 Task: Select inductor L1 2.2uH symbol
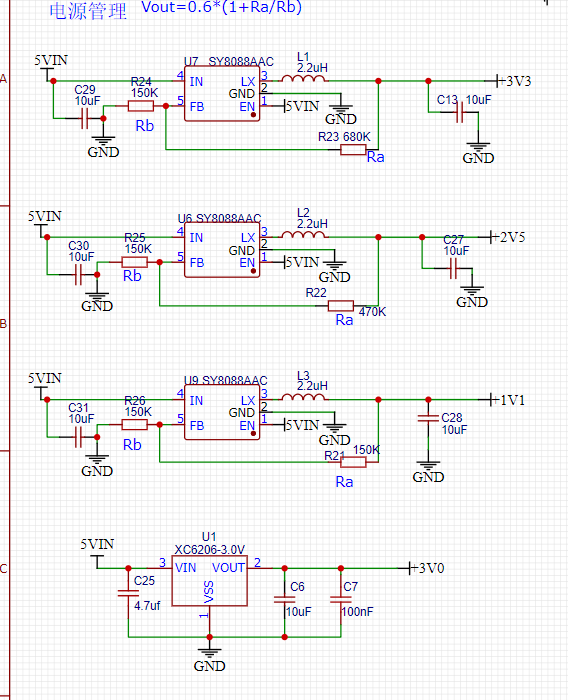(x=304, y=79)
